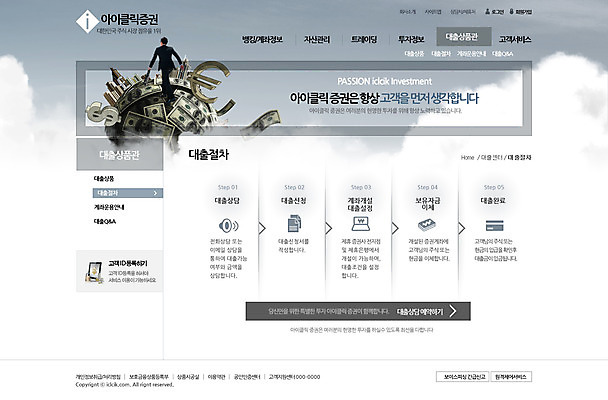The image size is (608, 400).
Task: Open the 트레이딩 main menu
Action: [364, 40]
